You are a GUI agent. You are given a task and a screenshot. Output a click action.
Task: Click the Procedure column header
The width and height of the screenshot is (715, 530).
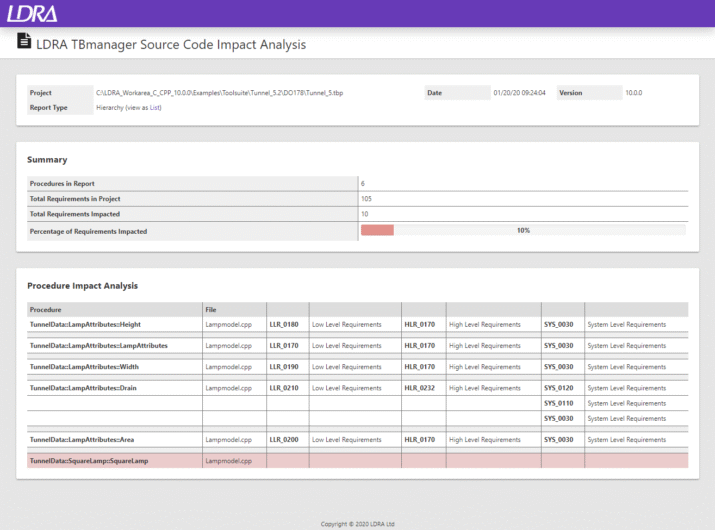[46, 310]
